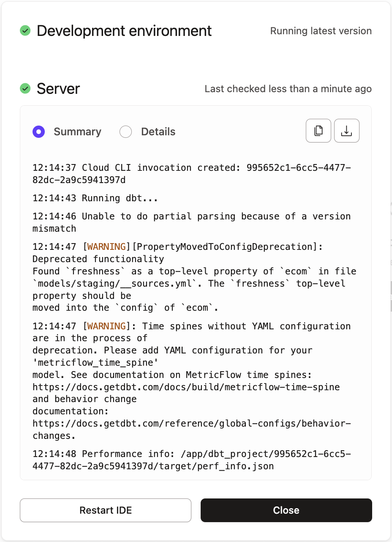The height and width of the screenshot is (542, 392).
Task: Click the Last checked status text
Action: click(288, 89)
